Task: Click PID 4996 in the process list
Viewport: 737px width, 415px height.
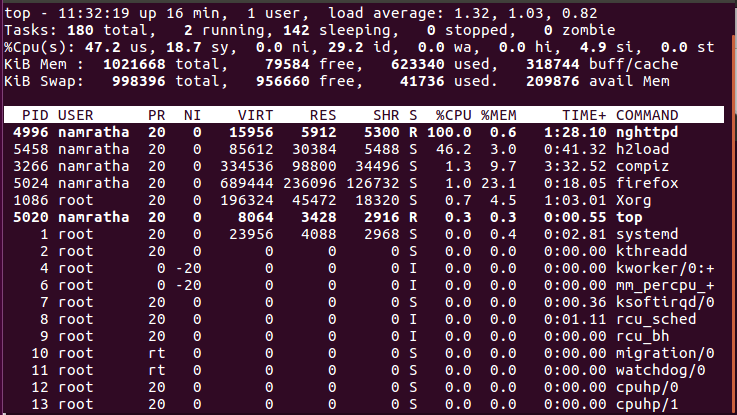Action: (31, 132)
